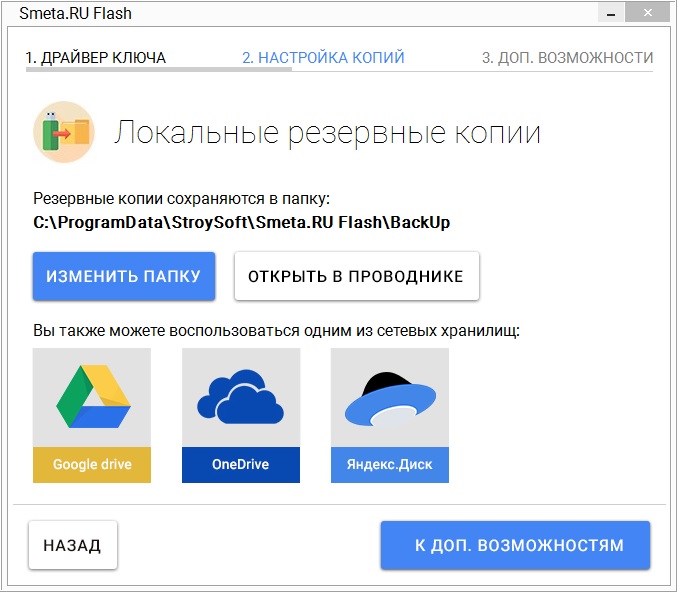Select the 2. НАСТРОЙКА КОПИЙ step
This screenshot has width=677, height=592.
[x=323, y=57]
